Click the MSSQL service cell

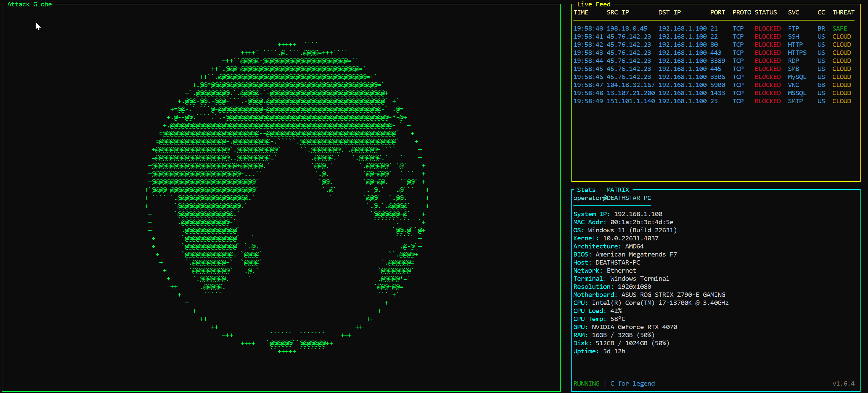pyautogui.click(x=797, y=93)
